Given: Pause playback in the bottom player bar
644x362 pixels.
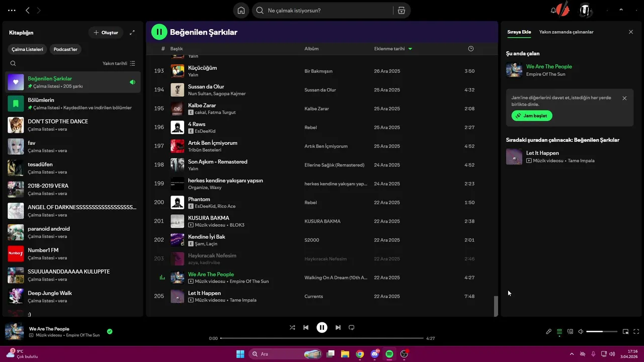Looking at the screenshot, I should click(x=322, y=327).
